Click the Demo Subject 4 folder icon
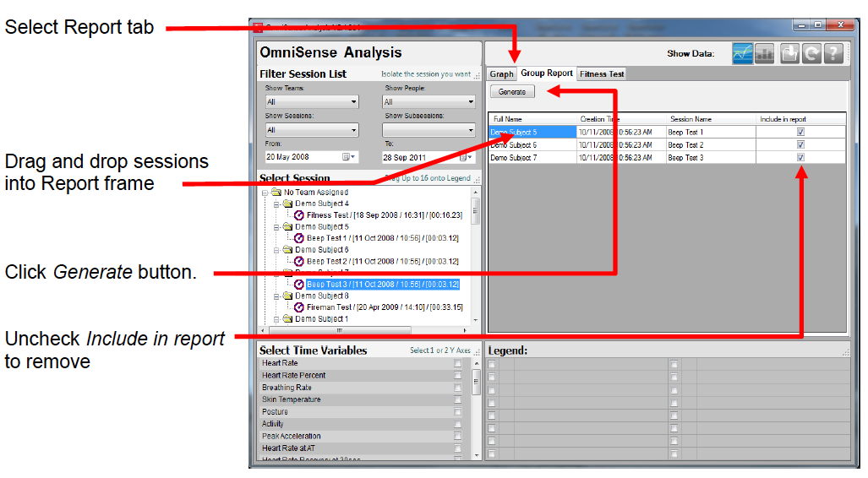 coord(287,204)
